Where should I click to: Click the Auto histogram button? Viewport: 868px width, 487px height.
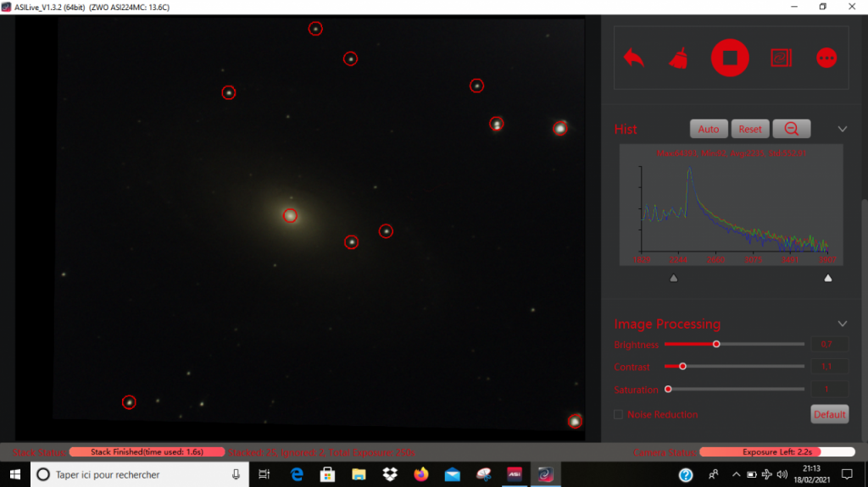pyautogui.click(x=709, y=129)
